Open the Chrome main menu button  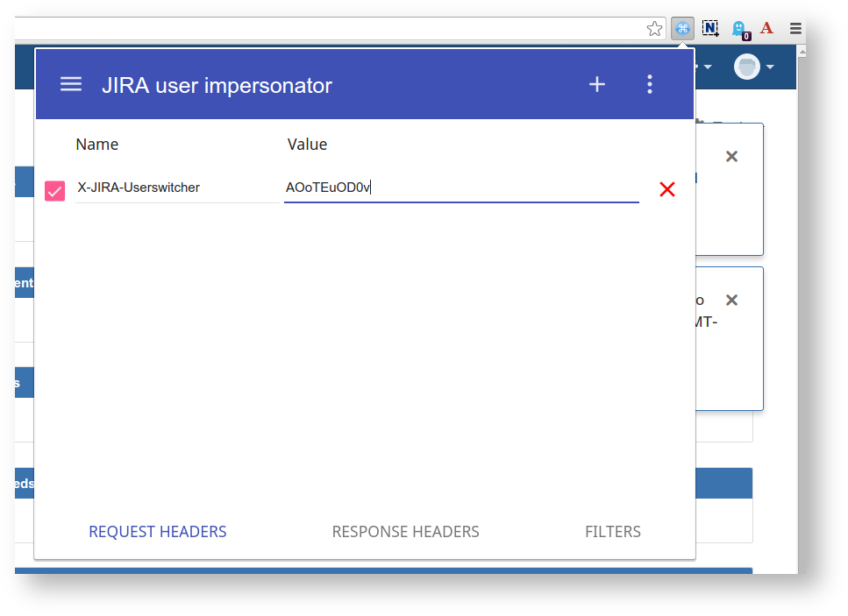pos(795,28)
